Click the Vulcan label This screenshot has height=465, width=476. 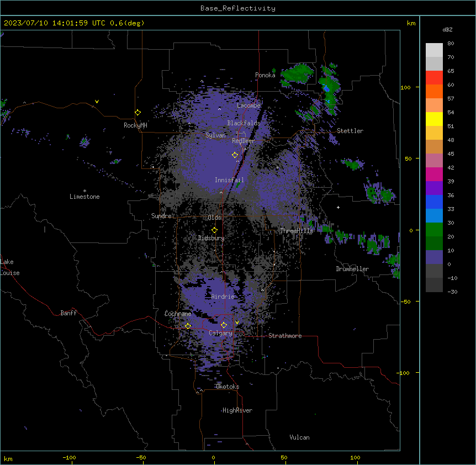299,437
